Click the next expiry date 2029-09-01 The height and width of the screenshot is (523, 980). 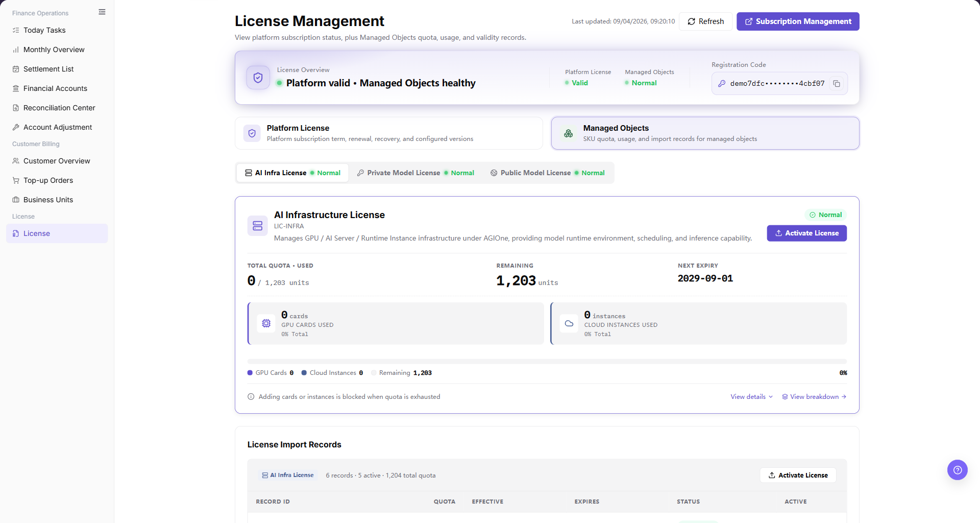pos(705,278)
